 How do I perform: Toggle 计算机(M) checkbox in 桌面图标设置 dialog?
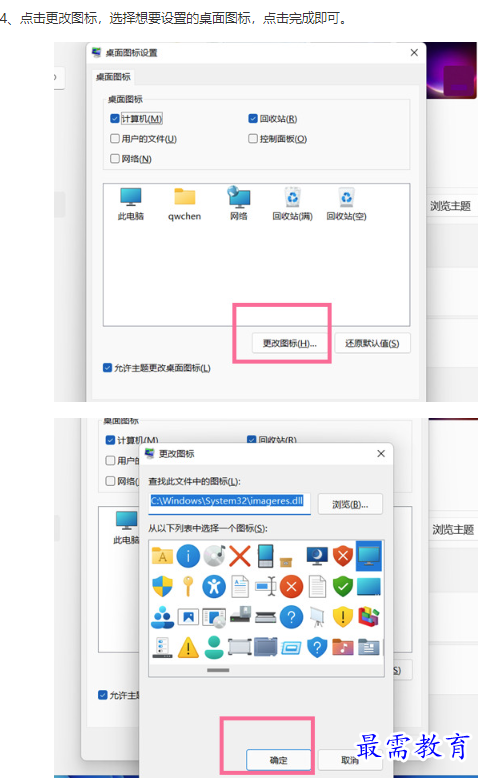[115, 119]
